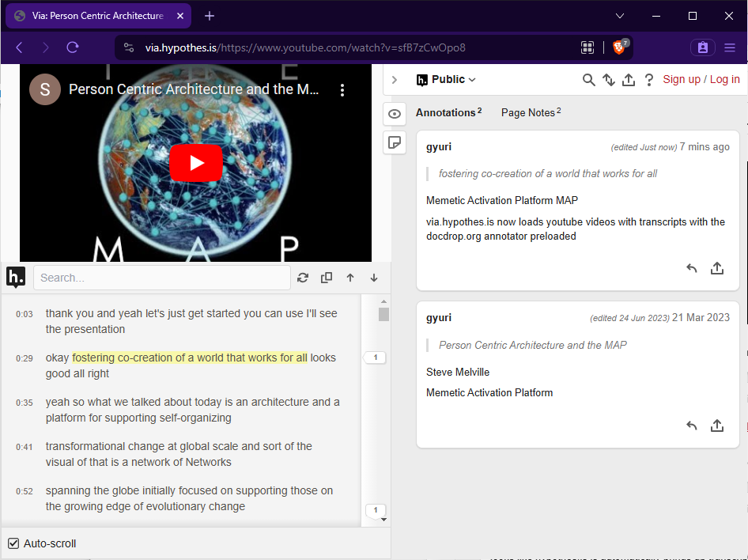The width and height of the screenshot is (748, 560).
Task: Open the purple badge toolbar button beside the menu
Action: (x=703, y=47)
